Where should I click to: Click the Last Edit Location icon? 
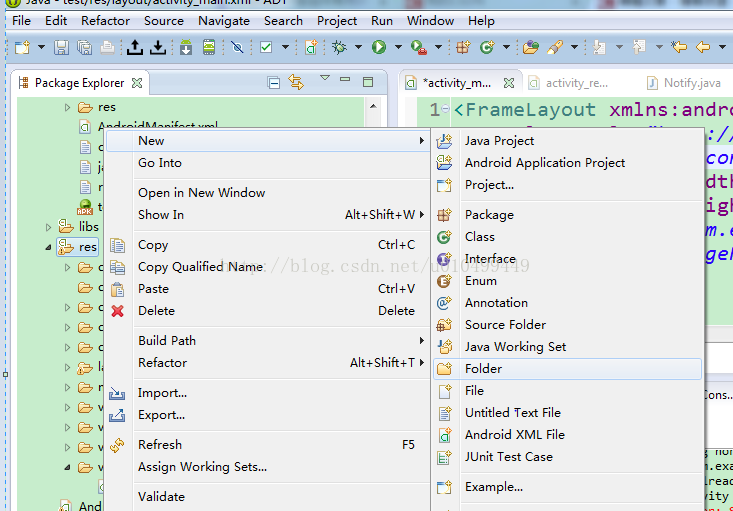(x=679, y=47)
